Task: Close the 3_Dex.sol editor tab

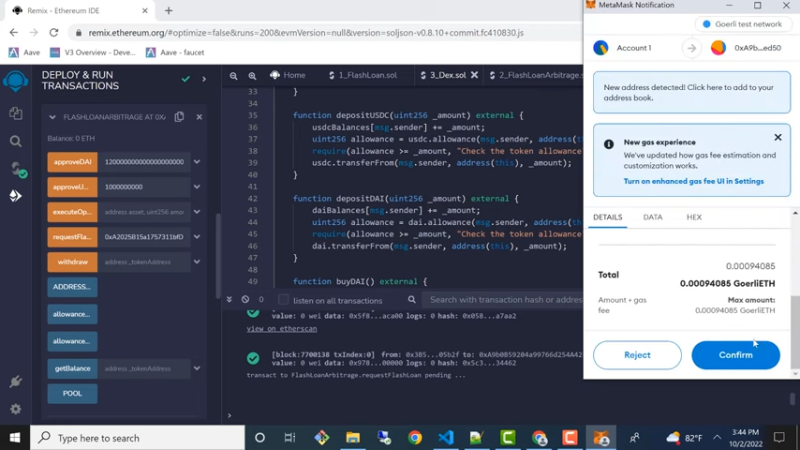Action: 474,75
